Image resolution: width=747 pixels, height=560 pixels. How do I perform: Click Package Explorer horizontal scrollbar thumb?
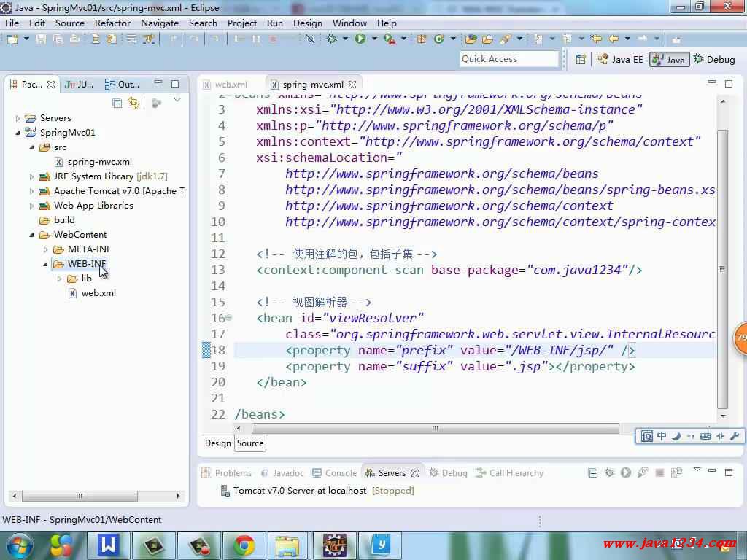tap(80, 496)
